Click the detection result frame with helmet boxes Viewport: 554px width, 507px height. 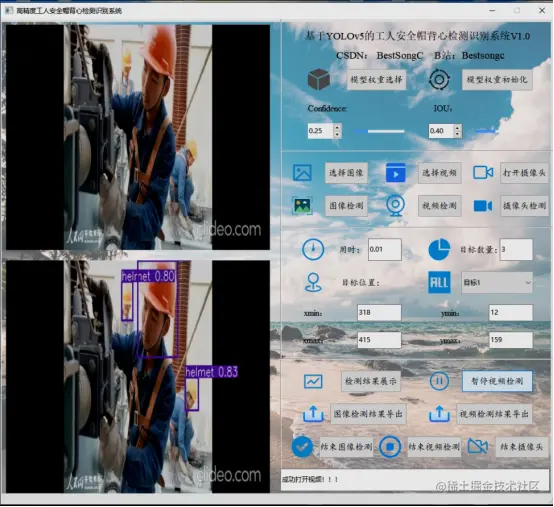[138, 377]
